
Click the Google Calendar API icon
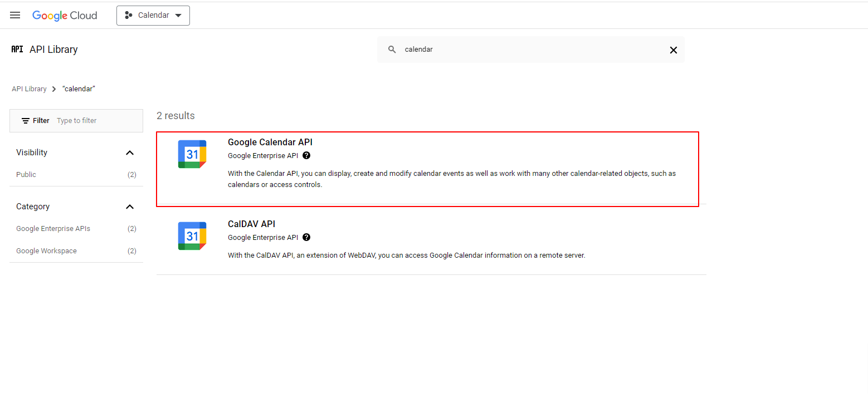click(x=192, y=154)
